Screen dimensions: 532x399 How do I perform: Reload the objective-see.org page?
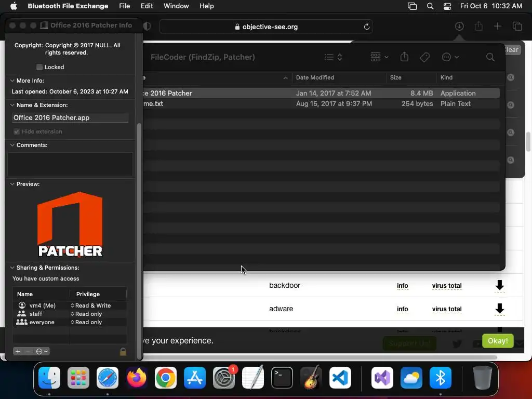pos(366,26)
